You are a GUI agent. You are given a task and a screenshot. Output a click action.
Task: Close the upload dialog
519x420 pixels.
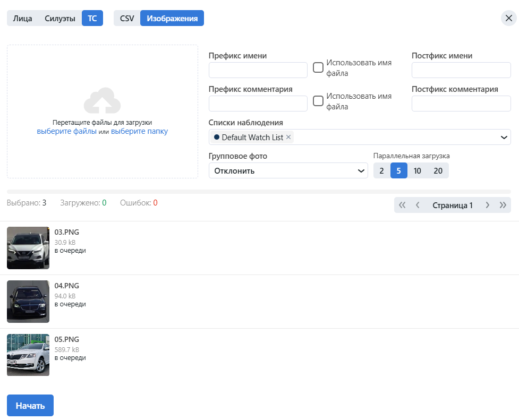pos(508,19)
